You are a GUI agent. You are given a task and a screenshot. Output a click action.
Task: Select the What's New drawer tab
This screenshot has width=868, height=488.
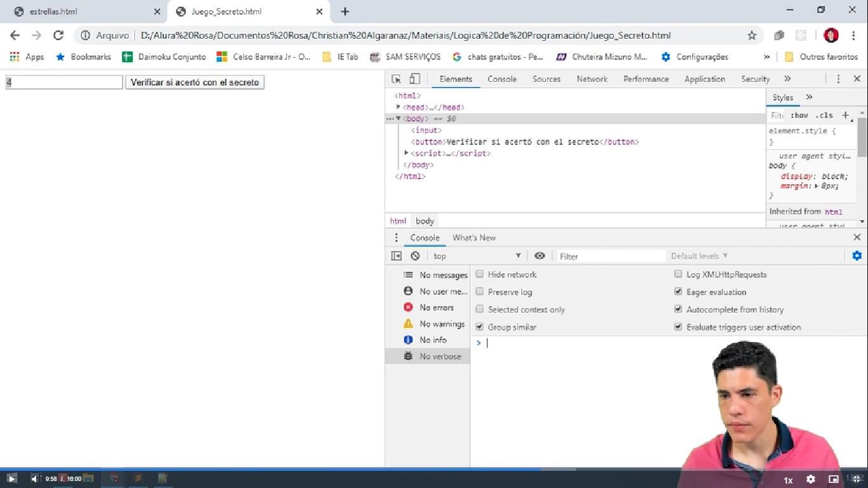coord(474,238)
